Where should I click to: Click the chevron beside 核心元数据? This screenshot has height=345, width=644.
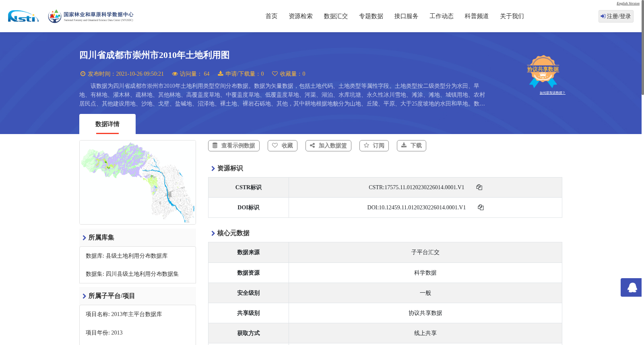coord(213,233)
